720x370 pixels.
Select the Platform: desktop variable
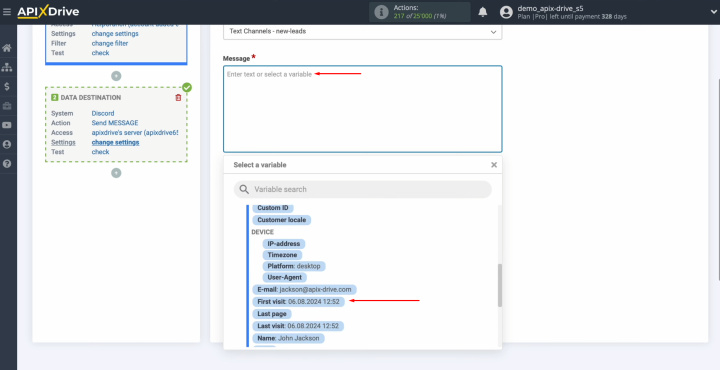[x=294, y=266]
